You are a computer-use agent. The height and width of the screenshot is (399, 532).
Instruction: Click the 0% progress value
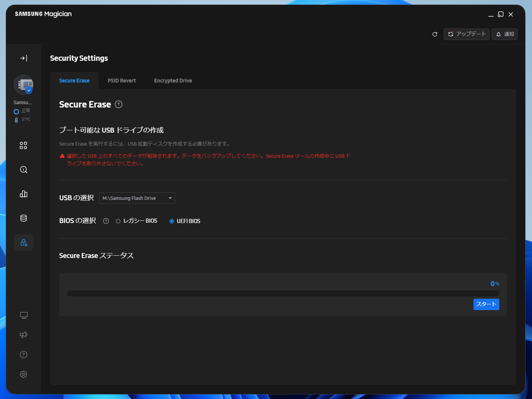pos(495,284)
